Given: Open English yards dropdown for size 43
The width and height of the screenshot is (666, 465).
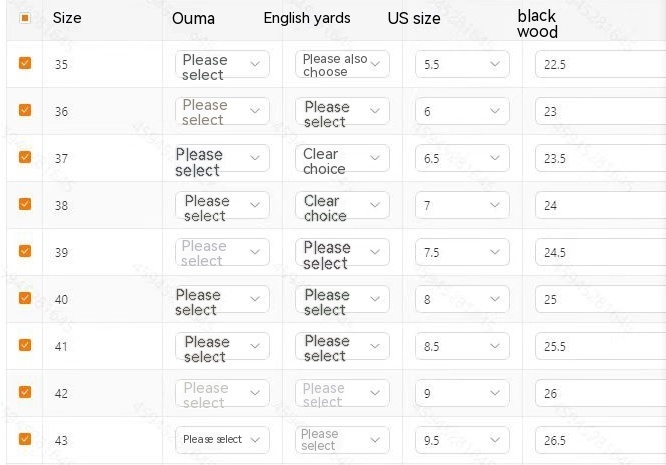Looking at the screenshot, I should (x=342, y=440).
